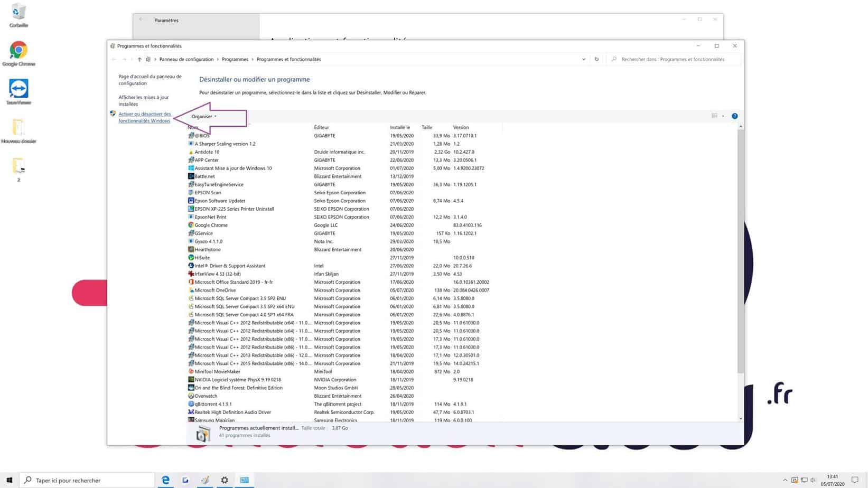Select the qBittorrent 4.1.9.1 icon
This screenshot has width=868, height=488.
tap(191, 404)
